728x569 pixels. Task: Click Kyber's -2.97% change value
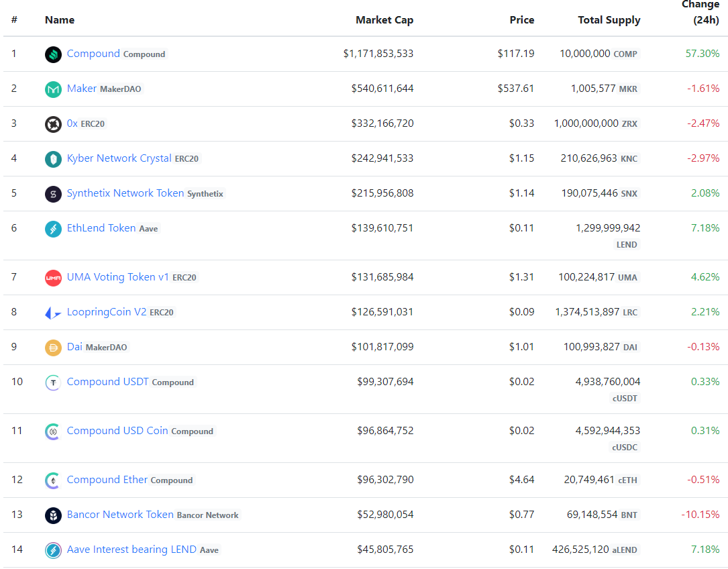703,158
